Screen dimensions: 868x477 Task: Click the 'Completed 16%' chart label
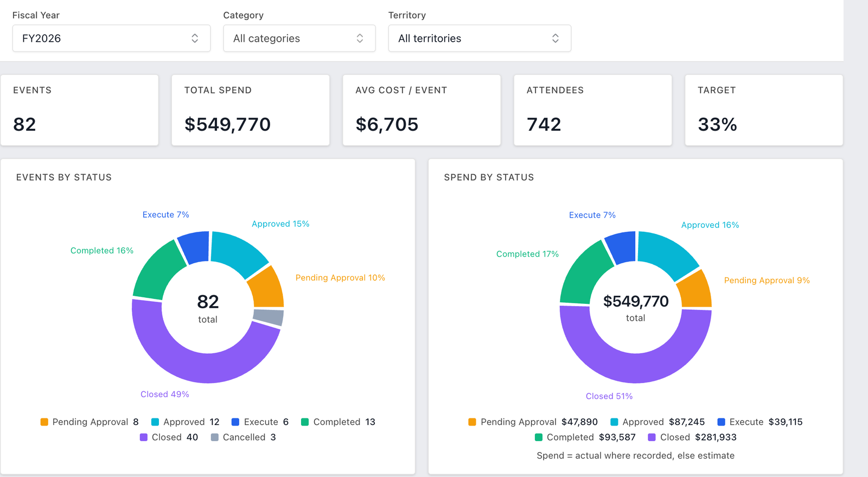[102, 251]
